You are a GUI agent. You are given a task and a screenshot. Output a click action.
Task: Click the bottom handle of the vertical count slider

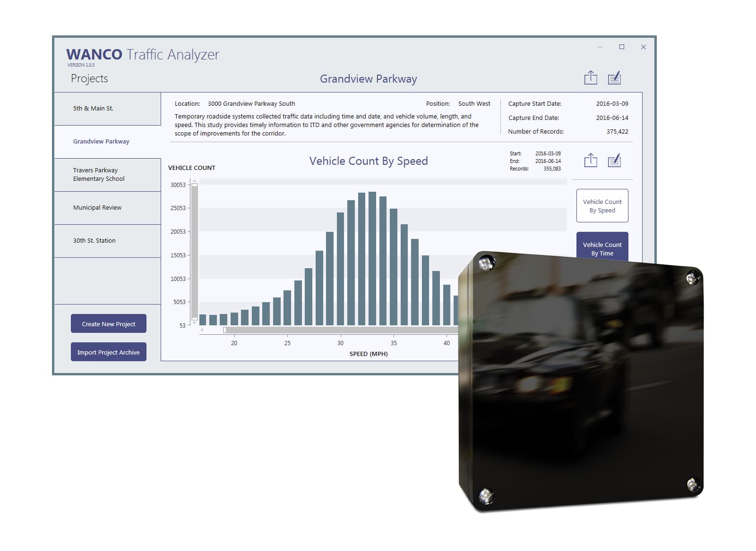pyautogui.click(x=195, y=319)
